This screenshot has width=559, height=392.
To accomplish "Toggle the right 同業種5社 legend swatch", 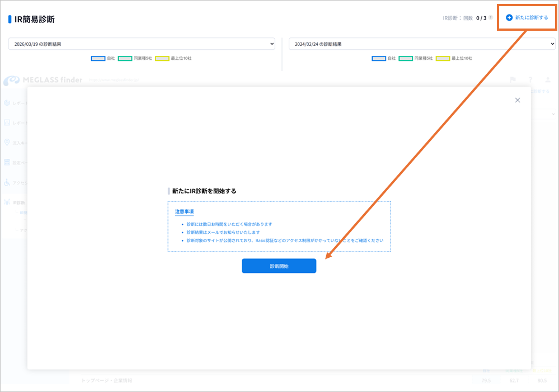I will [x=406, y=58].
